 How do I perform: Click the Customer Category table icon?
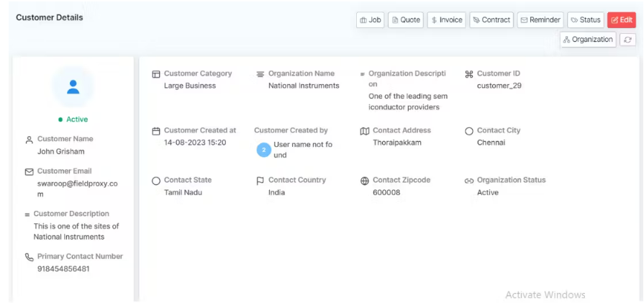[x=156, y=74]
